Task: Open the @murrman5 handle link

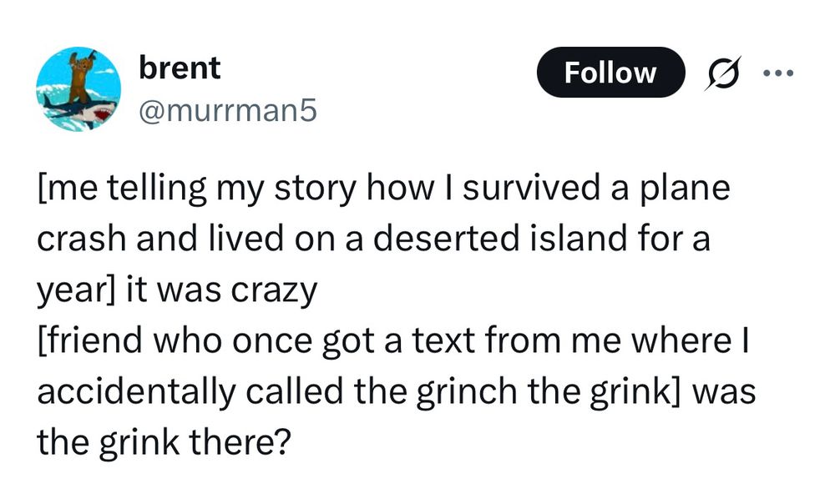Action: click(228, 109)
